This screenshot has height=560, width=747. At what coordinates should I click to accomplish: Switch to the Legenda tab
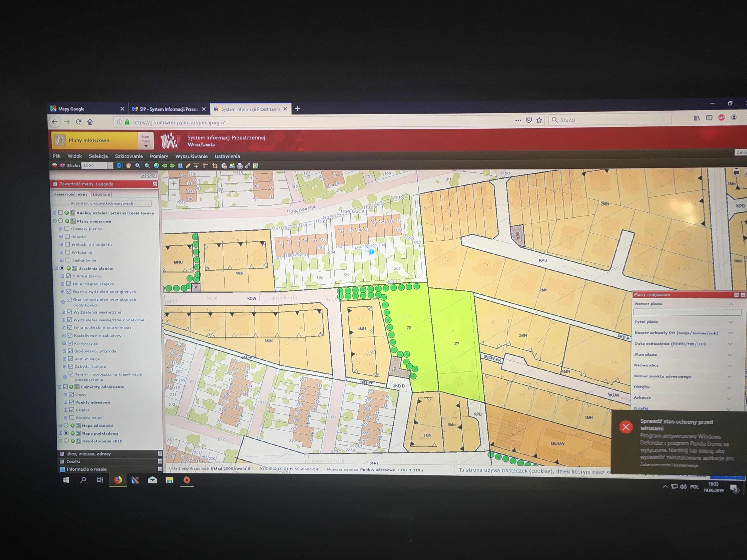[101, 194]
